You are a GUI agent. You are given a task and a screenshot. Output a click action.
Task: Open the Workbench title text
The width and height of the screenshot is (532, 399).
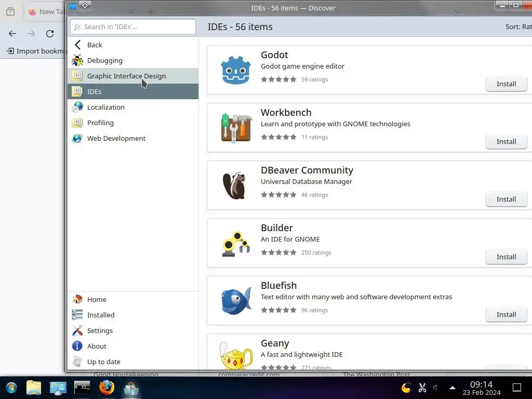(x=286, y=112)
